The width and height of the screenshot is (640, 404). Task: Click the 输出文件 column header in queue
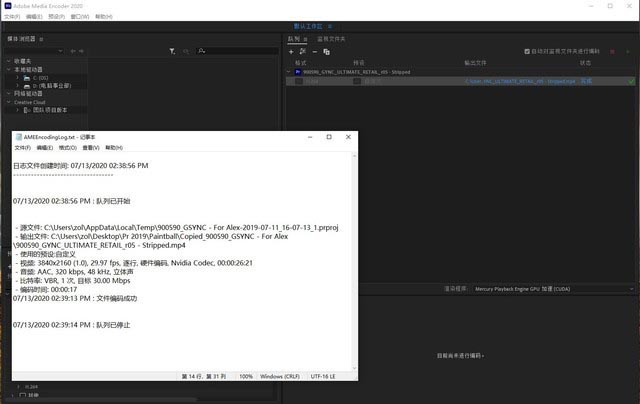click(476, 63)
